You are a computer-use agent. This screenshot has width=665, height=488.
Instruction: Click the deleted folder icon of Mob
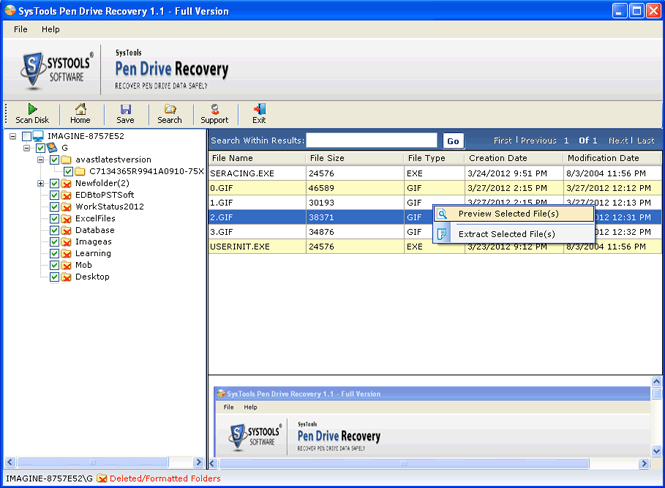coord(66,265)
